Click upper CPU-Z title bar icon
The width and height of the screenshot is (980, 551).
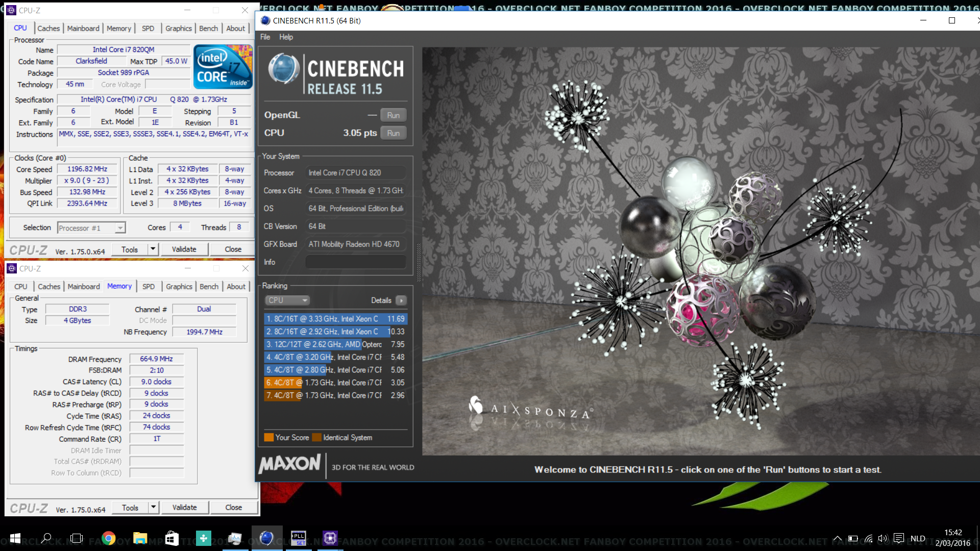tap(11, 10)
